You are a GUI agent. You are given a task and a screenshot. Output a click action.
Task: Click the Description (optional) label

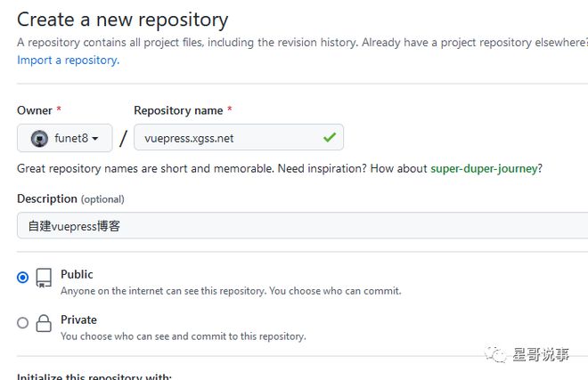click(x=70, y=198)
